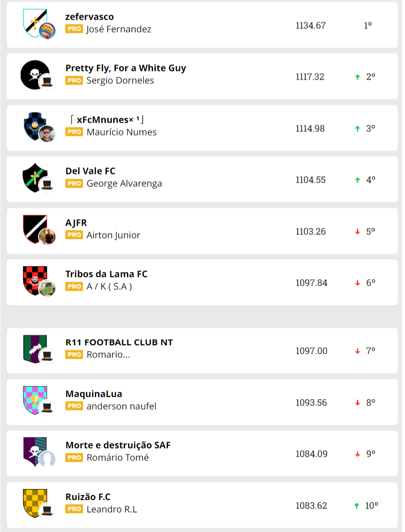This screenshot has width=405, height=532.
Task: Click green up arrow beside 2º rank
Action: pyautogui.click(x=357, y=77)
